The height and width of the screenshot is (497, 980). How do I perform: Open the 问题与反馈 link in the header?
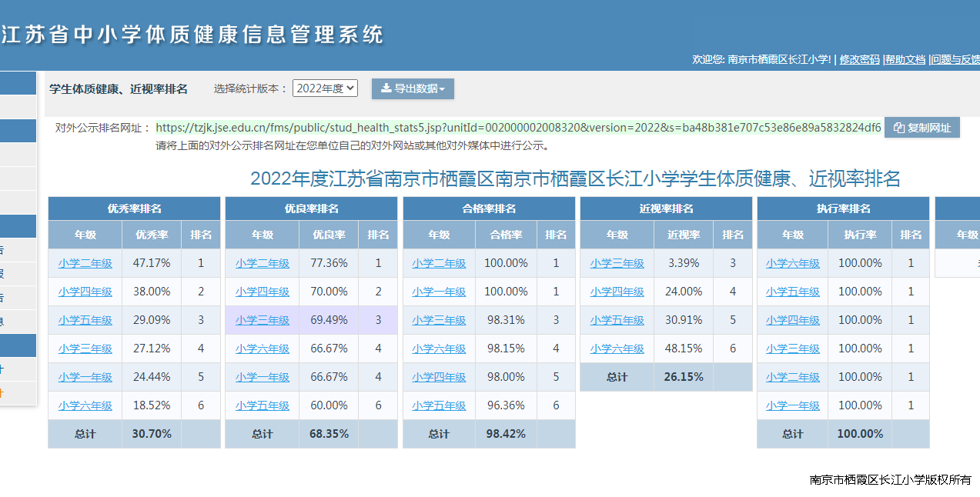tap(955, 59)
